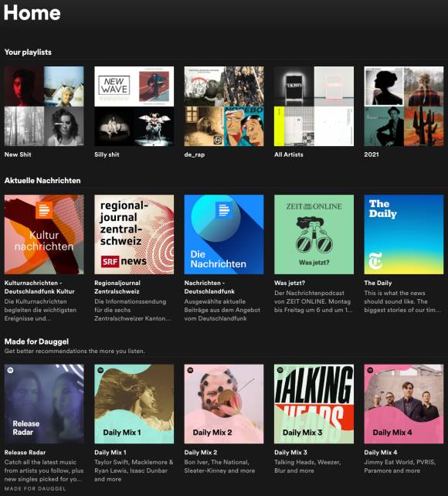Open the Release Radar cover
This screenshot has height=496, width=448.
coord(44,404)
